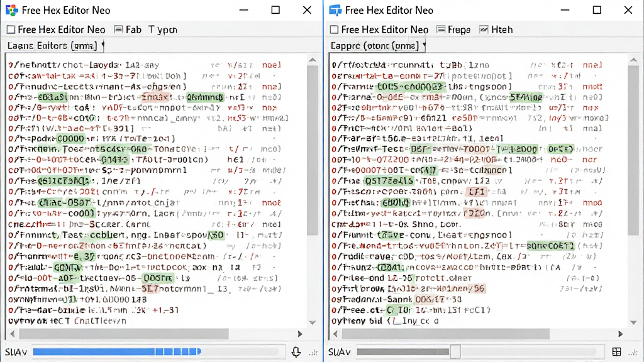644x362 pixels.
Task: Click the right window's horizontal scrollbar thumb
Action: [446, 334]
